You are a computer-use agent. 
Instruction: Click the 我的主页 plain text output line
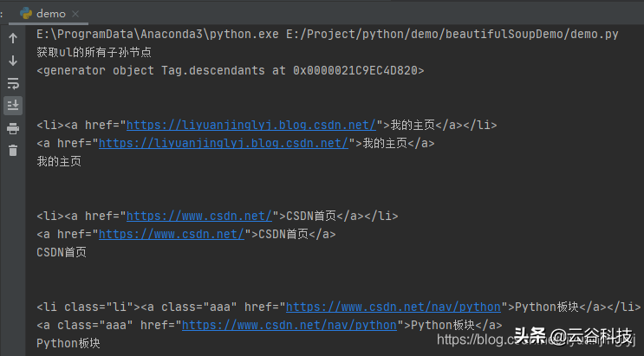point(59,161)
